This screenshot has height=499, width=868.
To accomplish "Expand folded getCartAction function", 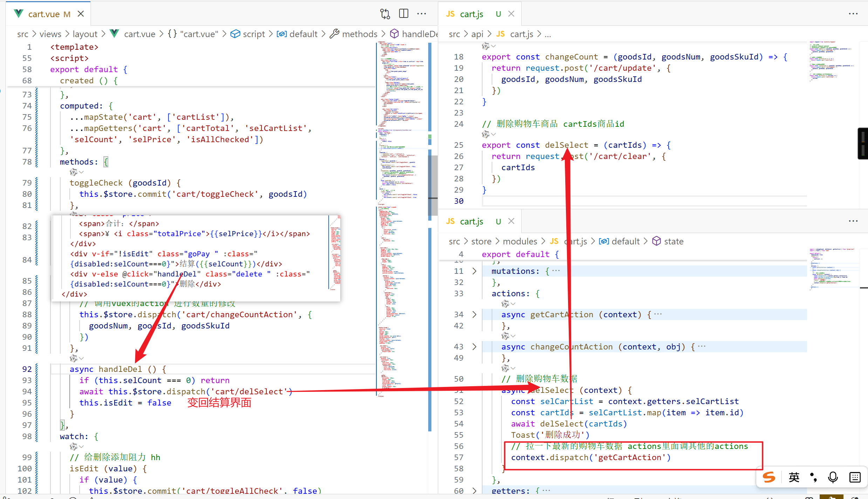I will click(x=474, y=314).
